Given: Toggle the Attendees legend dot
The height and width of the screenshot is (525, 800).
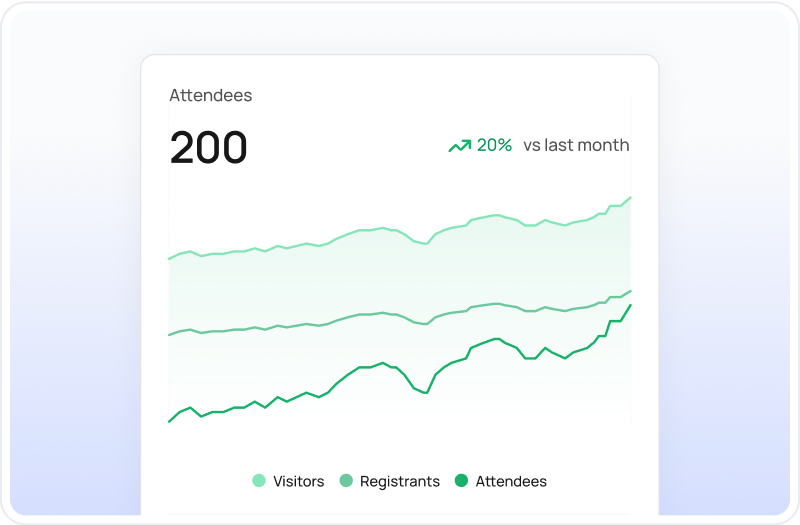Looking at the screenshot, I should click(x=461, y=481).
